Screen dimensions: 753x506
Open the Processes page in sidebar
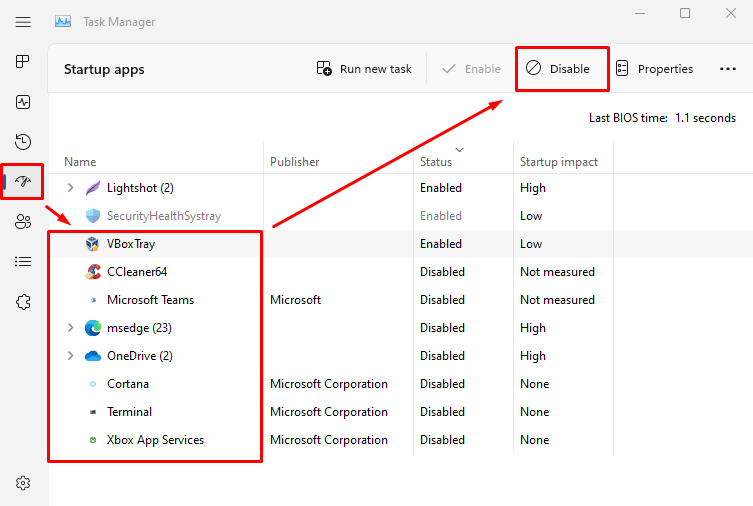pyautogui.click(x=23, y=61)
